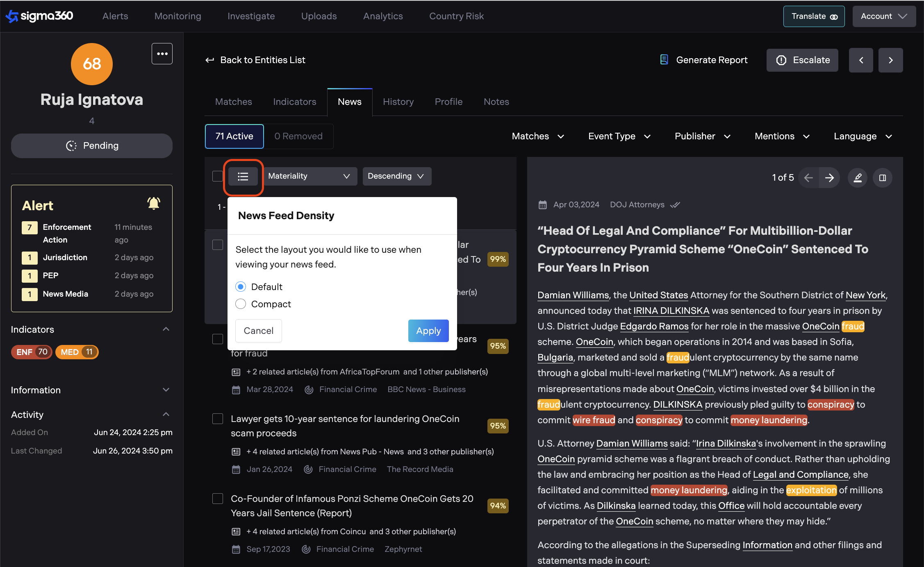Click the alert bell icon
Screen dimensions: 924x567
[154, 203]
